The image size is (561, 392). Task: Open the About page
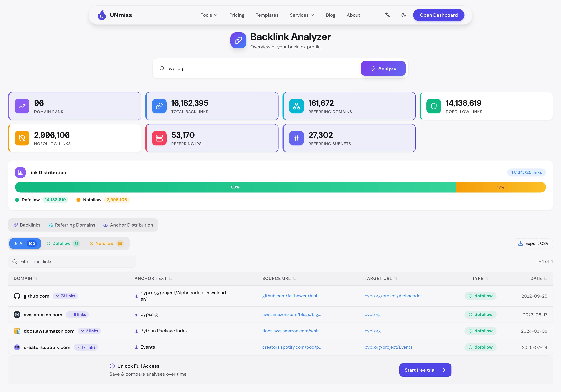[x=353, y=15]
